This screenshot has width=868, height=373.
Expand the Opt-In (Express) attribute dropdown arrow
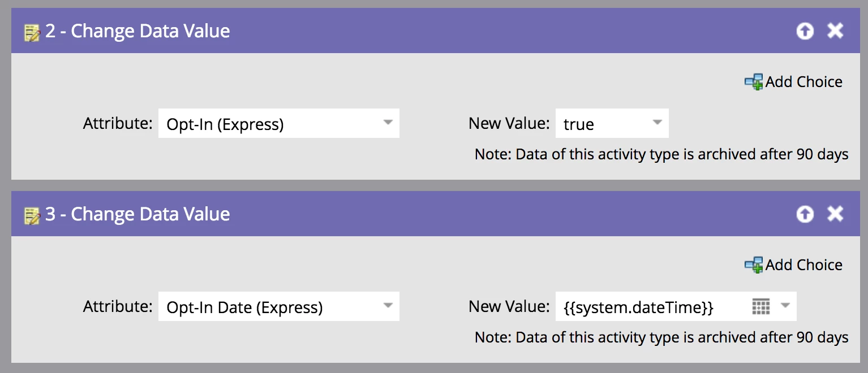[388, 123]
